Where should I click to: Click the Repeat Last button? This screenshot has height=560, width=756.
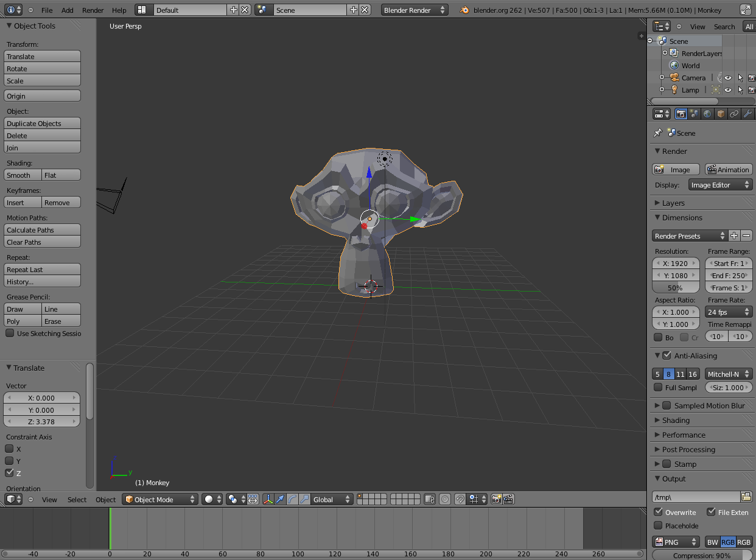(x=42, y=269)
